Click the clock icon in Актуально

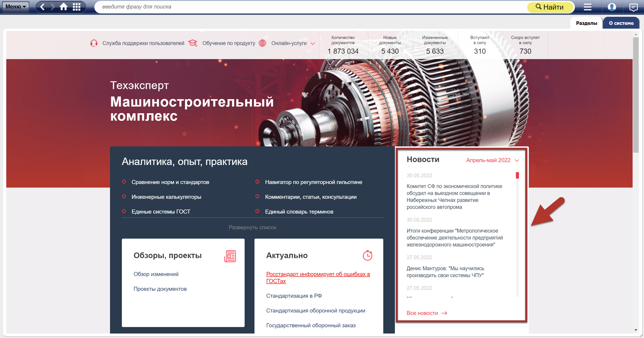point(367,255)
